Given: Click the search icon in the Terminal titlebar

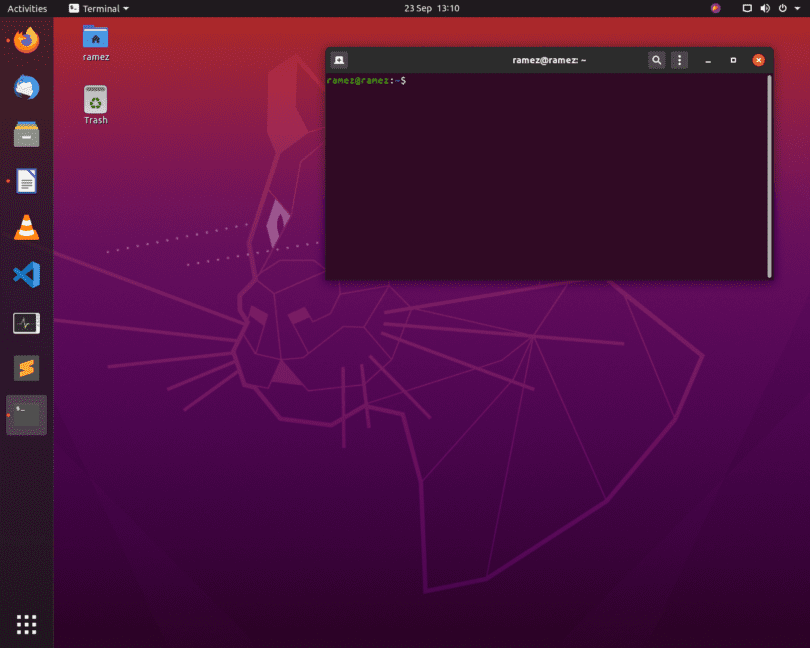Looking at the screenshot, I should coord(656,60).
